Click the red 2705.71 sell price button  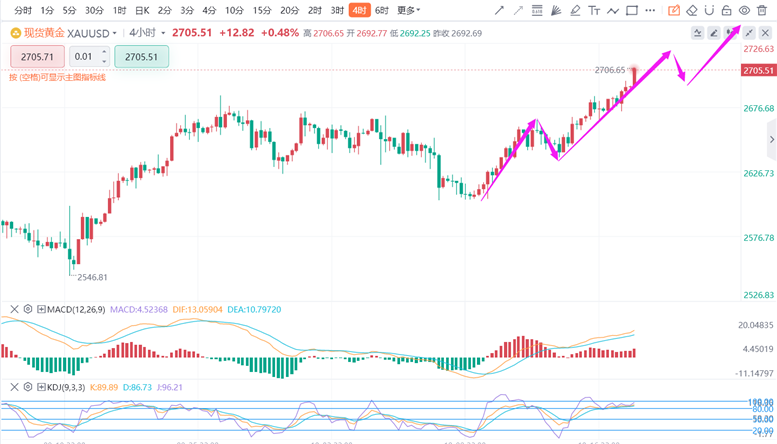pos(37,57)
